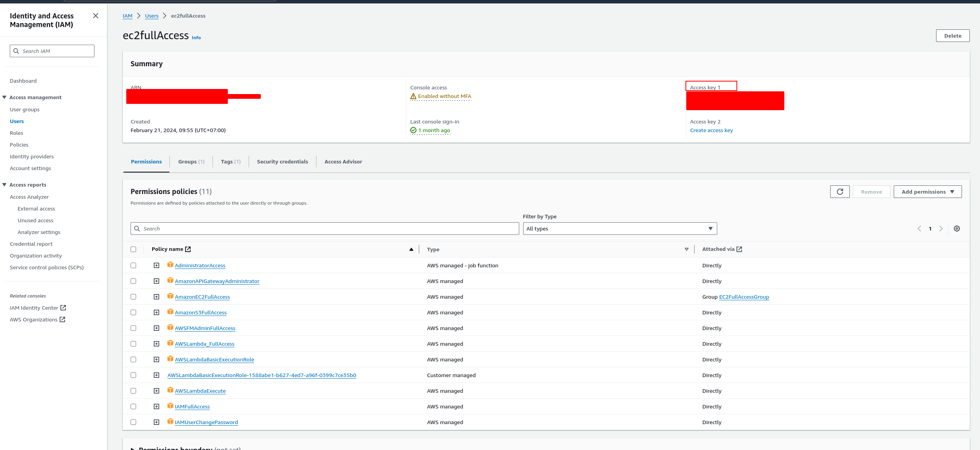Switch to the Tags tab
Screen dimensions: 980x450
pyautogui.click(x=231, y=161)
